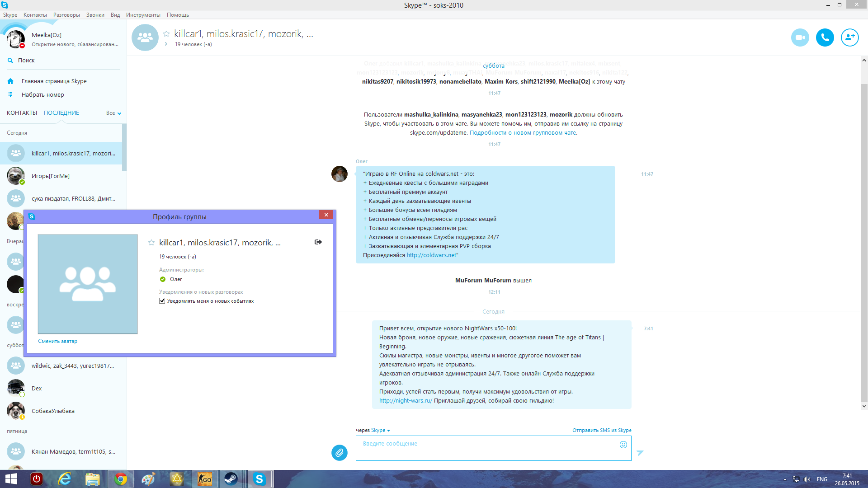Open the Игорь[ForMe] conversation

[x=61, y=176]
